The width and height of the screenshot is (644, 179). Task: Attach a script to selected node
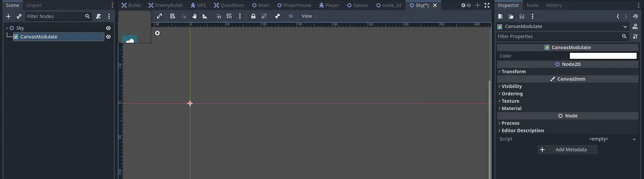tap(98, 16)
